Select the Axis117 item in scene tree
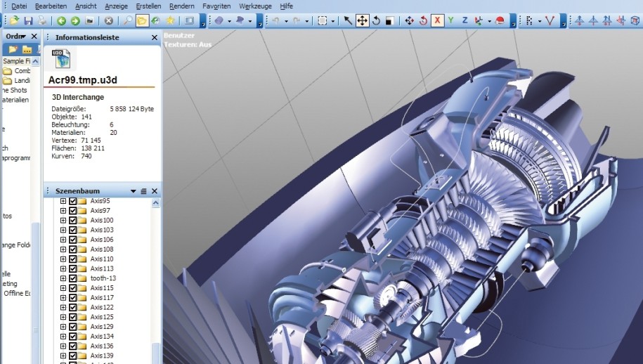The image size is (643, 364). pyautogui.click(x=102, y=298)
